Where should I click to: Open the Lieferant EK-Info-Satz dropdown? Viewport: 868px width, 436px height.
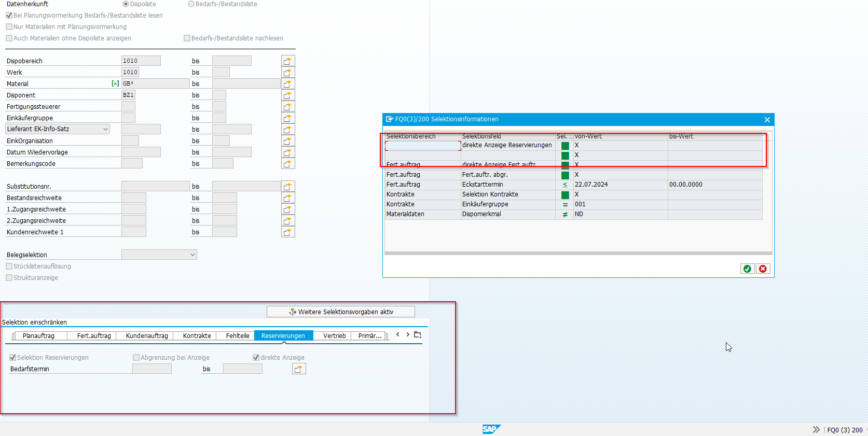click(106, 129)
